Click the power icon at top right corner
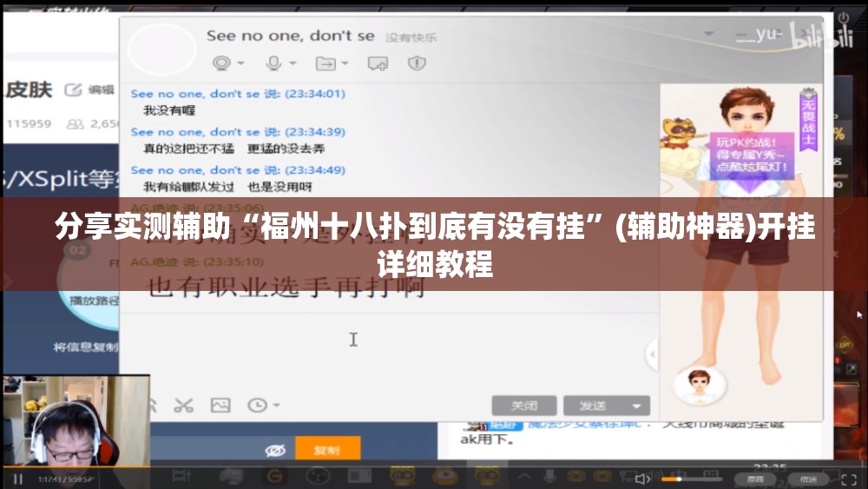 (x=844, y=17)
